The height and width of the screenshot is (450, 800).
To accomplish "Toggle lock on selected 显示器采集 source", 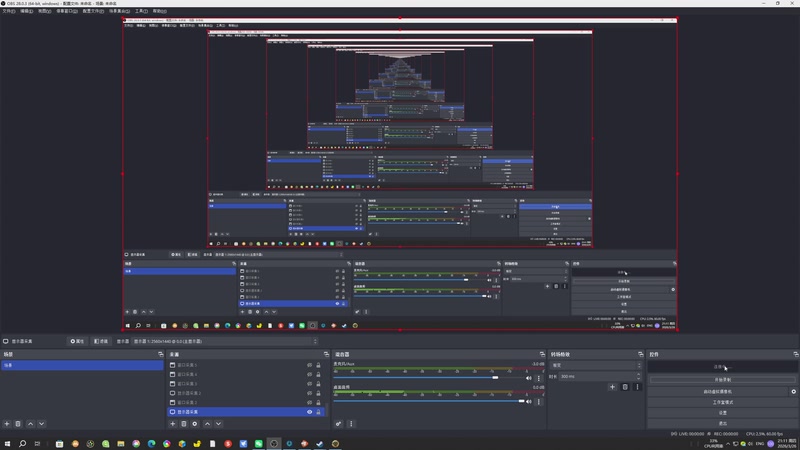I will tap(318, 412).
